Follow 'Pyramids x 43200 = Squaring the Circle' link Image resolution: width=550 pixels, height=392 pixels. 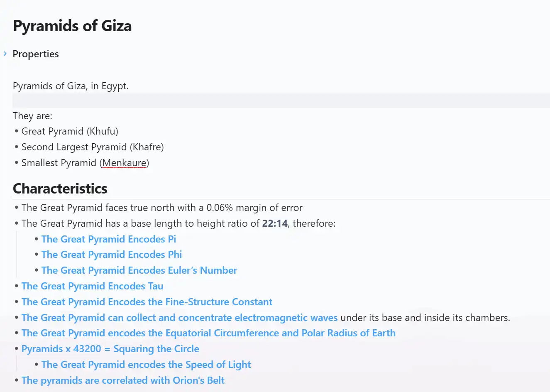110,349
